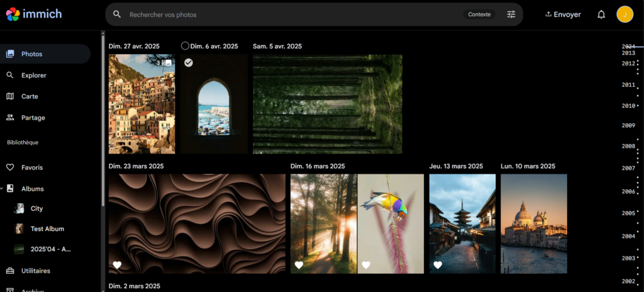This screenshot has width=644, height=292.
Task: Click the Envoyer upload button
Action: 563,14
